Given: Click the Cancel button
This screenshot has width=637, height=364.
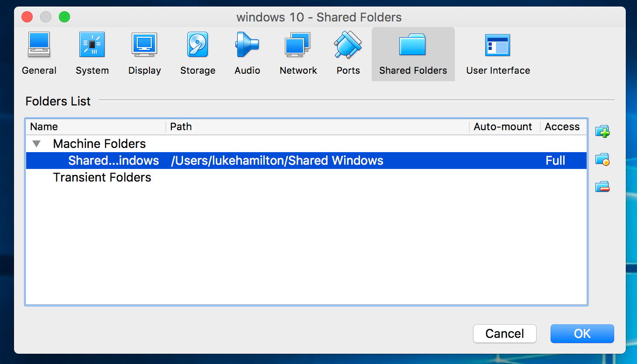Looking at the screenshot, I should (505, 334).
